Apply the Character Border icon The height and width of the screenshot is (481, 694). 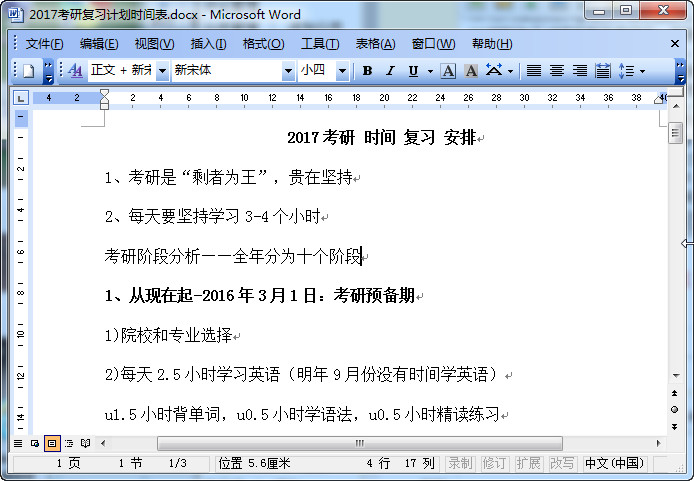pos(448,71)
